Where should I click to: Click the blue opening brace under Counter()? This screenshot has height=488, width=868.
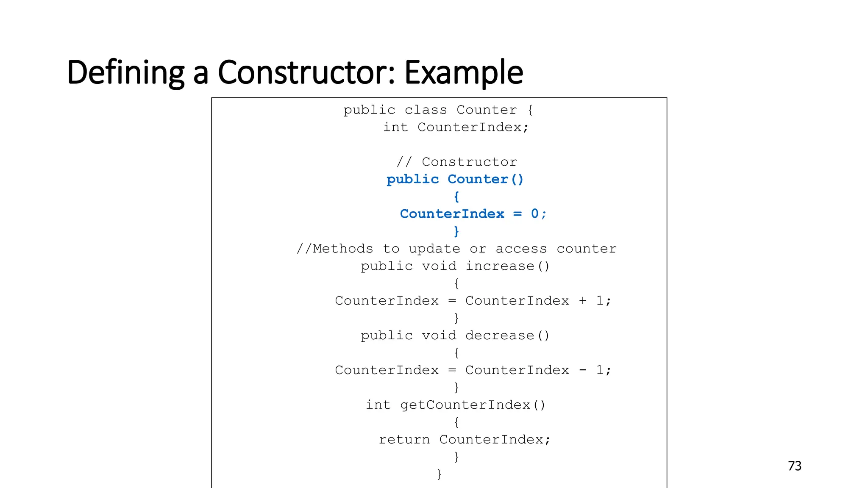456,197
